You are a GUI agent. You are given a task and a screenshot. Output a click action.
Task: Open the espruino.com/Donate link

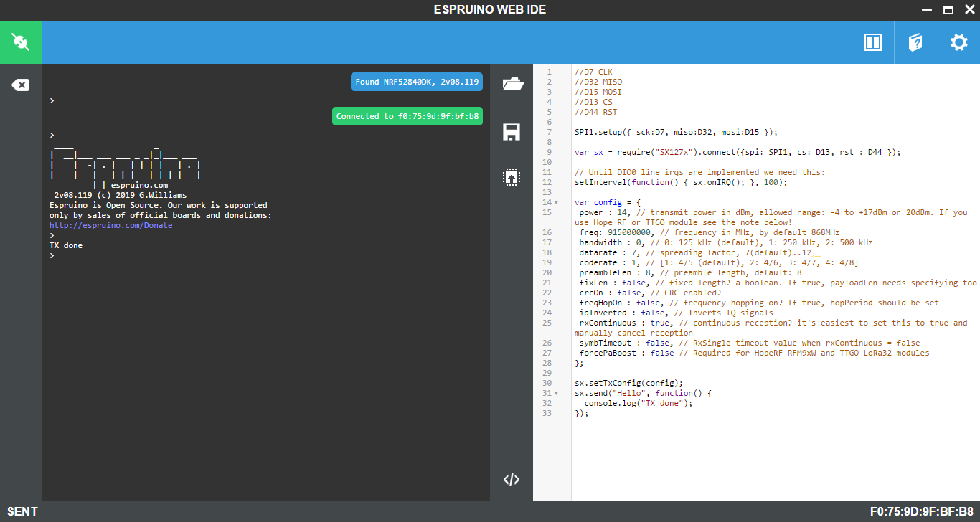tap(110, 225)
